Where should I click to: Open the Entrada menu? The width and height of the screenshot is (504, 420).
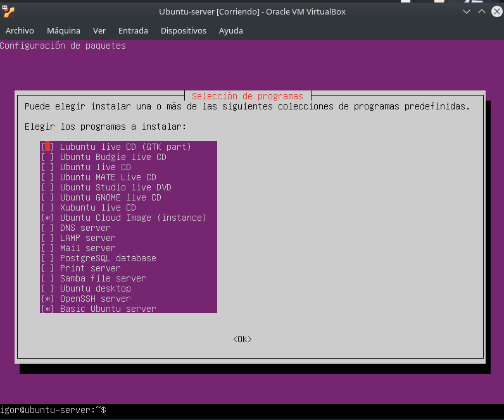click(133, 31)
